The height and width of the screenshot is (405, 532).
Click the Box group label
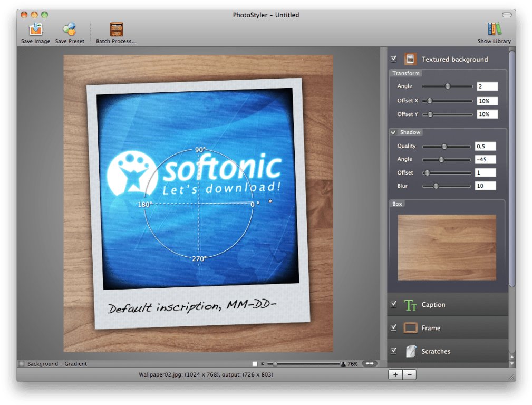tap(397, 204)
